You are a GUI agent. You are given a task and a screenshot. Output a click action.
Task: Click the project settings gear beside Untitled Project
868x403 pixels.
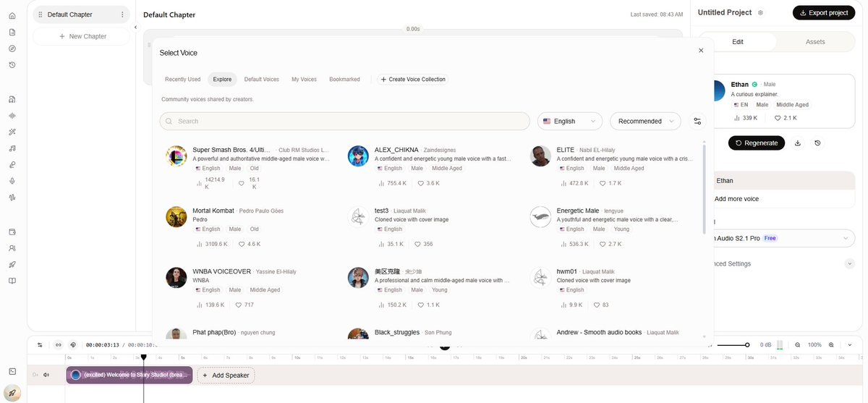click(x=760, y=13)
